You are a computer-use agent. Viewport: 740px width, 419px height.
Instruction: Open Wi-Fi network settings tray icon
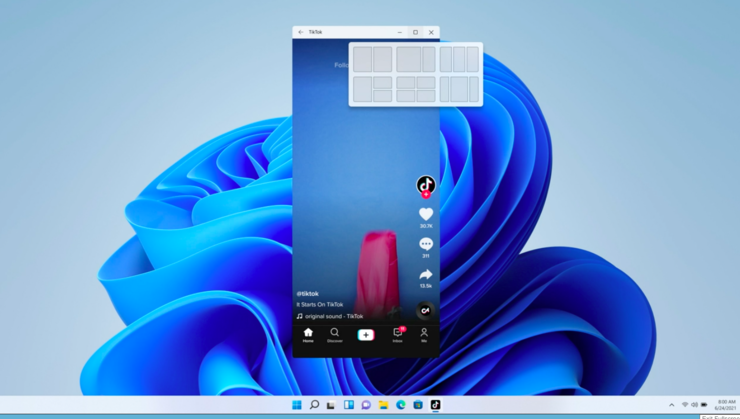pyautogui.click(x=685, y=405)
